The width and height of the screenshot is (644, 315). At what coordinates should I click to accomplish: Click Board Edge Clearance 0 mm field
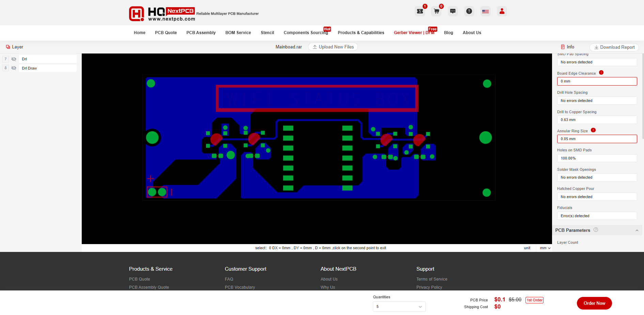[x=597, y=81]
